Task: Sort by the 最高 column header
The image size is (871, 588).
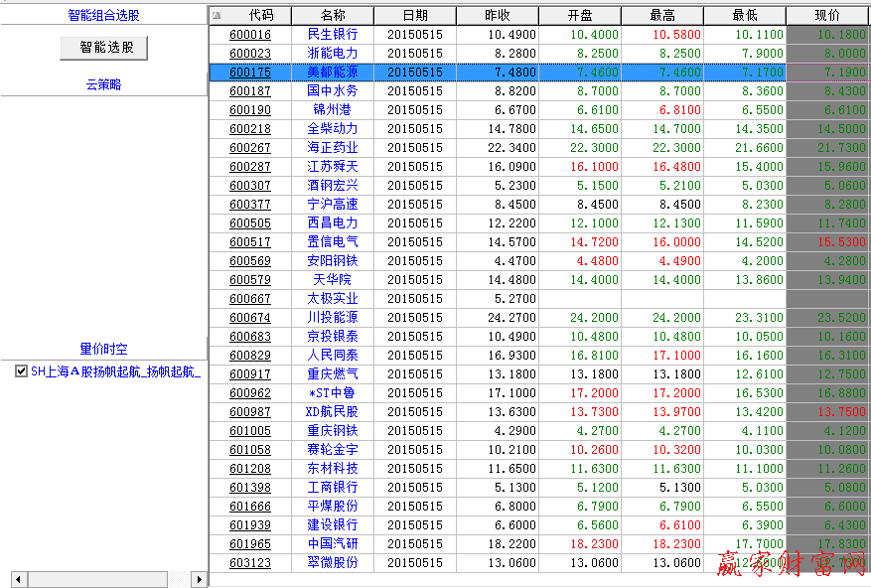Action: [x=662, y=15]
